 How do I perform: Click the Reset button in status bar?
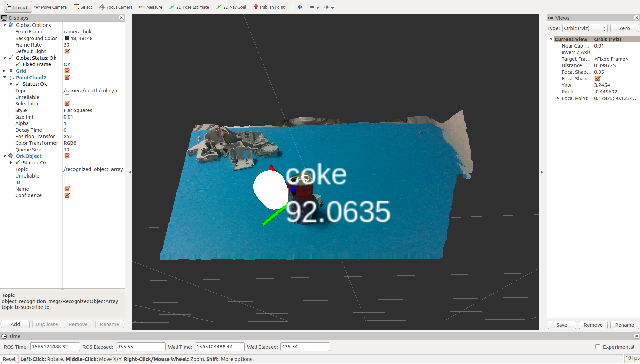pyautogui.click(x=9, y=359)
